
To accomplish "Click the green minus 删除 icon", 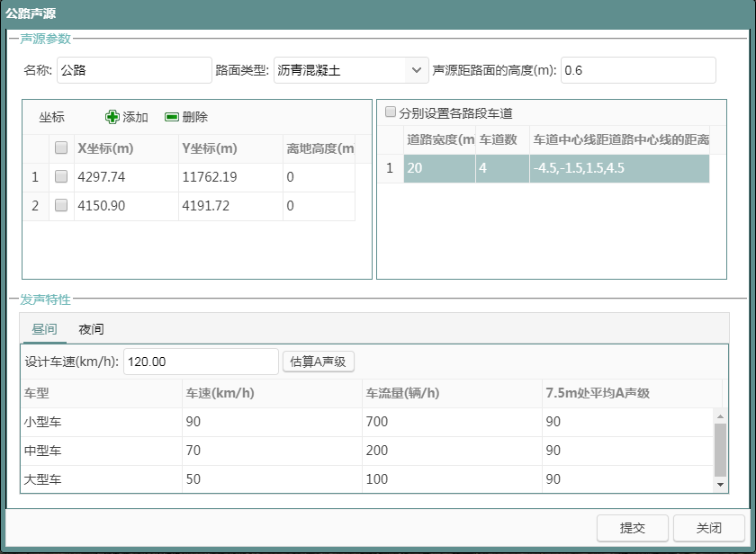I will [172, 117].
